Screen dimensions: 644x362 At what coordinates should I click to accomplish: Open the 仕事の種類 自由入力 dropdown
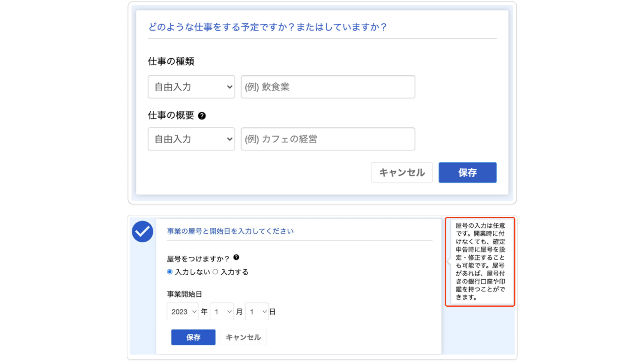(x=192, y=87)
